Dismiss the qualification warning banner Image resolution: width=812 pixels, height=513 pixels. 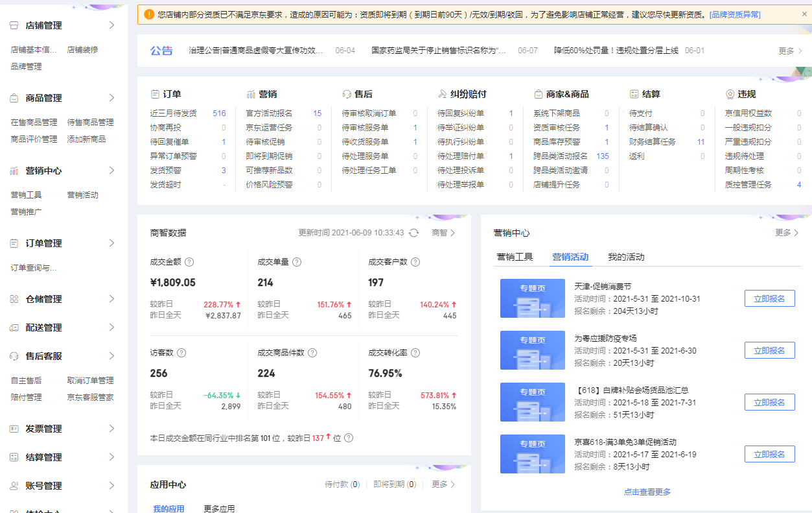click(x=804, y=14)
